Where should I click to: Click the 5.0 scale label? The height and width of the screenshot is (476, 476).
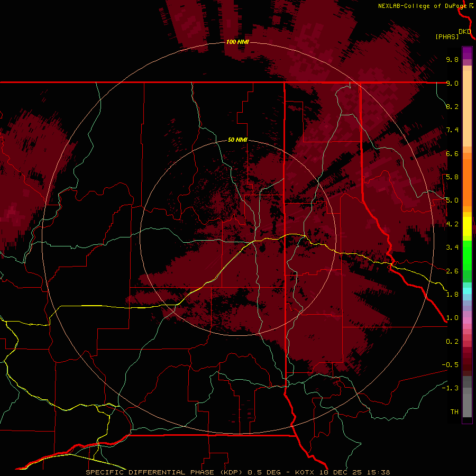tap(452, 200)
